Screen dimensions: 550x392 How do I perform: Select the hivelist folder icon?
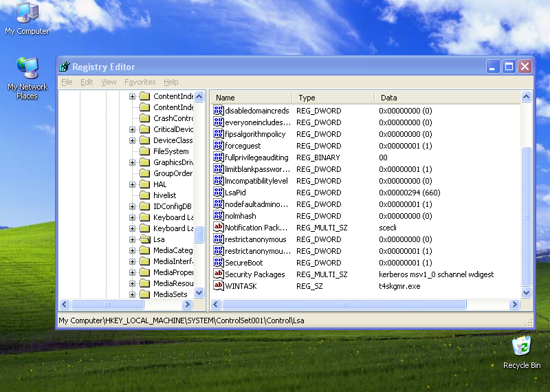pos(145,195)
